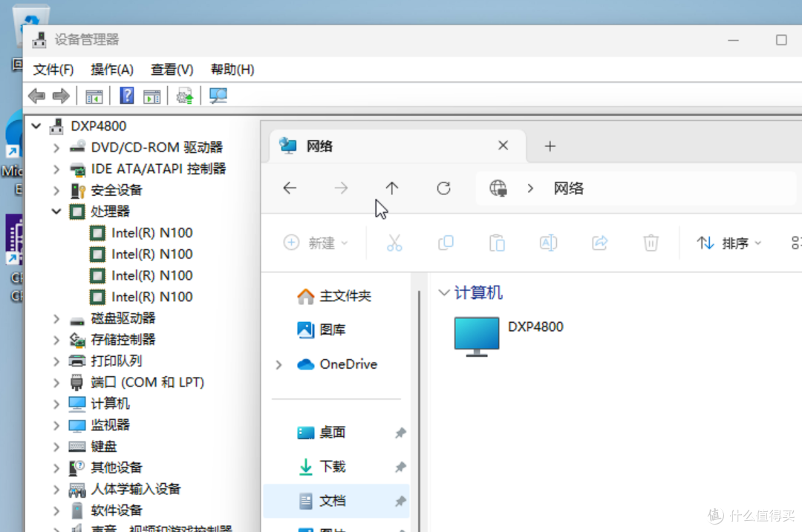Refresh the Explorer view
This screenshot has width=802, height=532.
click(443, 188)
